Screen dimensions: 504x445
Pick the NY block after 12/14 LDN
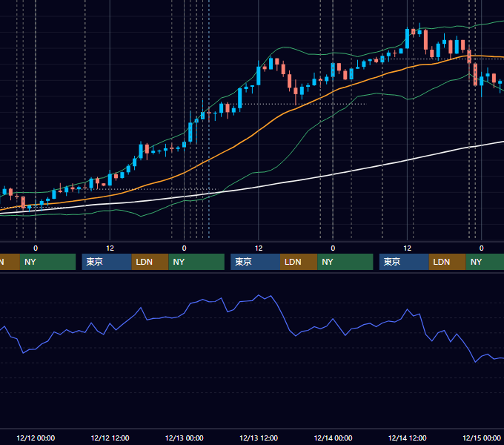tap(485, 262)
